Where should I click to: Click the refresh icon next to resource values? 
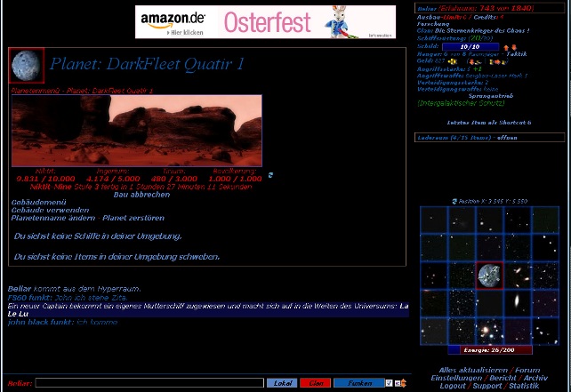pos(270,175)
